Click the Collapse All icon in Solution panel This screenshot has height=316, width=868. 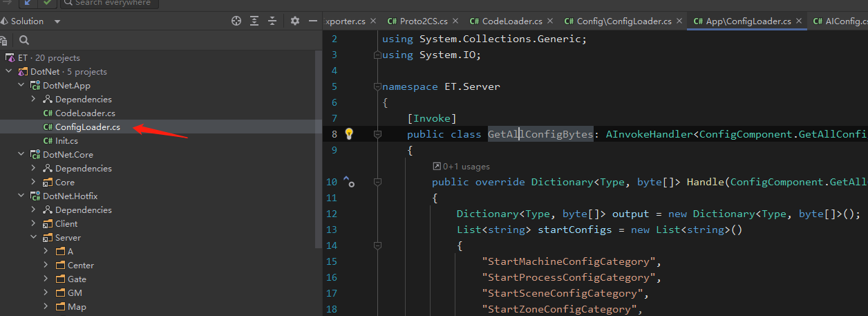point(273,21)
